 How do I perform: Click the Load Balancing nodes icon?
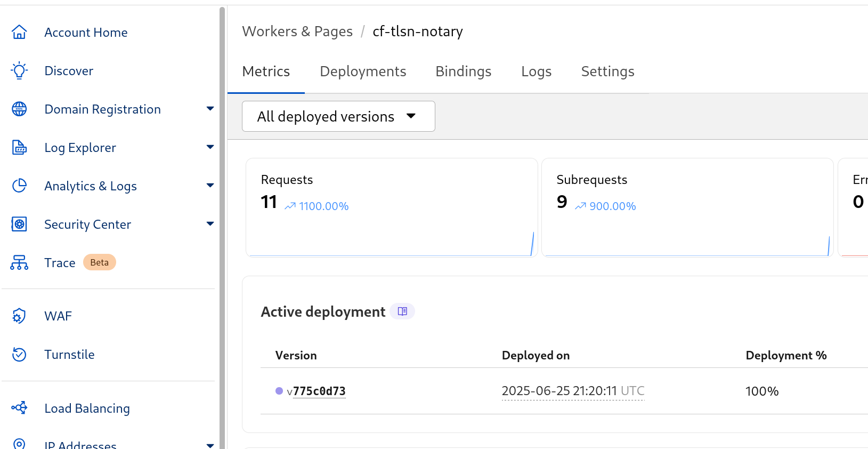[x=19, y=408]
